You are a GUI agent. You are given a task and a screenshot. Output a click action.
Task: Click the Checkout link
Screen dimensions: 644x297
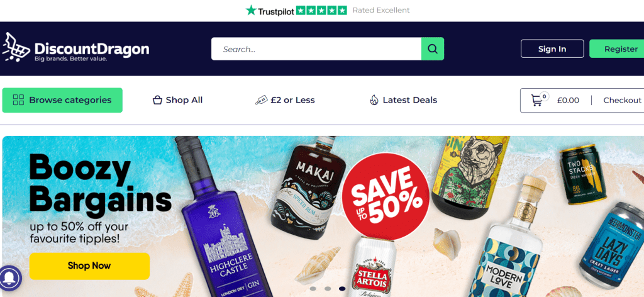click(622, 100)
